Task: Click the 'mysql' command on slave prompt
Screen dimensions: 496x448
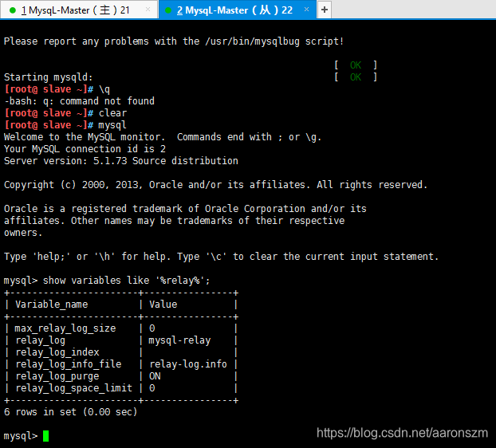Action: [112, 125]
